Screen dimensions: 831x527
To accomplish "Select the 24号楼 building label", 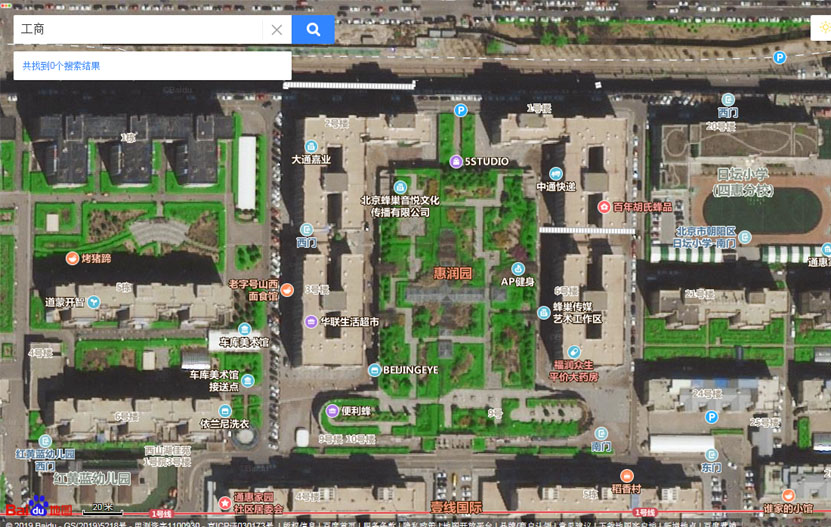I will click(x=707, y=394).
